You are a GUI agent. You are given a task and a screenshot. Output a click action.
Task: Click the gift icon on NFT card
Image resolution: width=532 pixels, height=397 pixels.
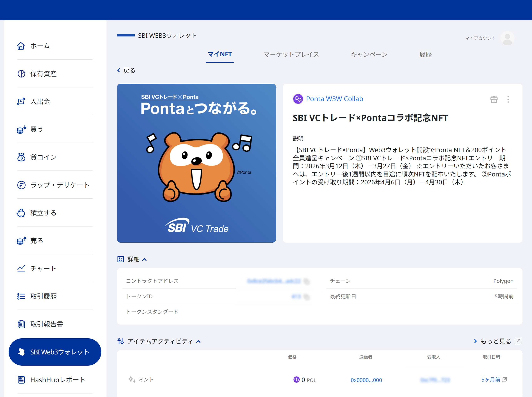point(494,99)
